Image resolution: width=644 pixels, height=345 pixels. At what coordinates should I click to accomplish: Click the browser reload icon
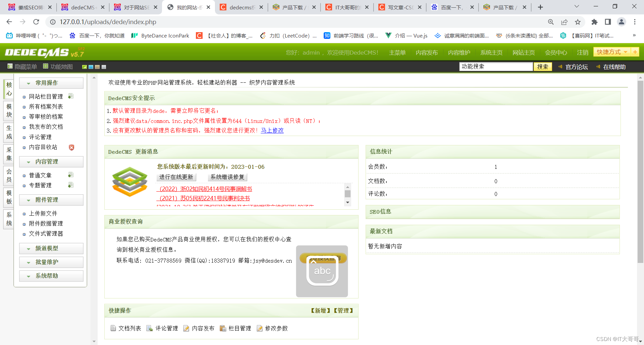coord(36,22)
